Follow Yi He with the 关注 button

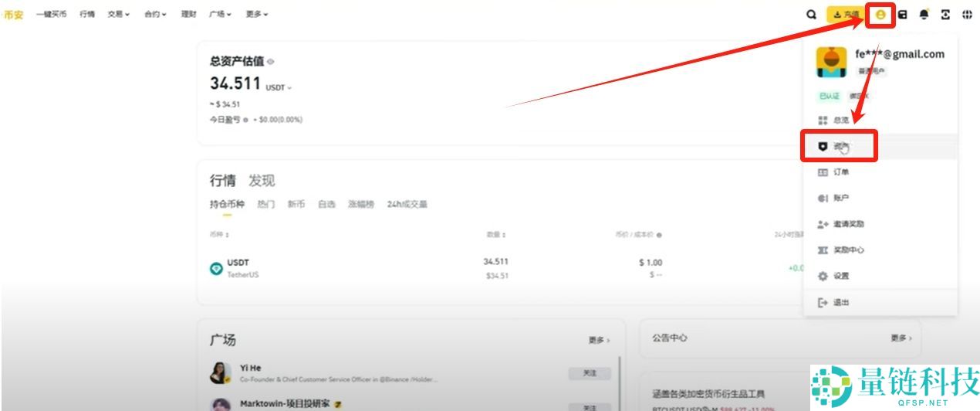pyautogui.click(x=590, y=374)
